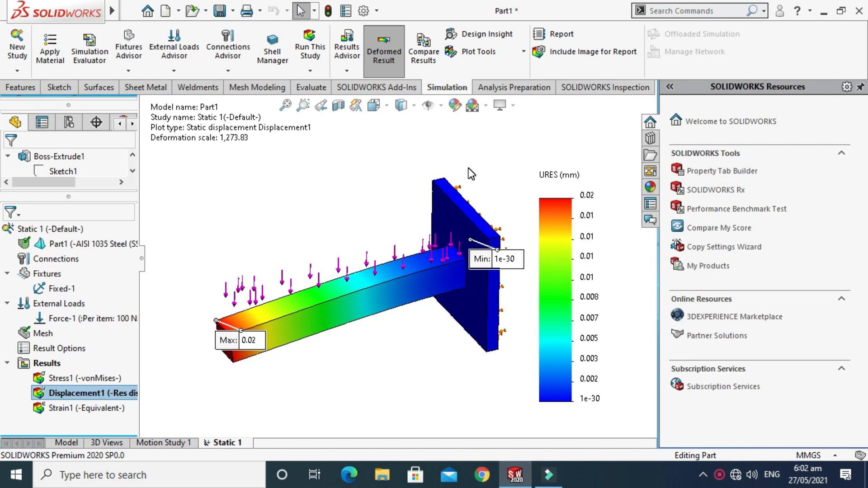Collapse the SOLIDWORKS Tools section

click(841, 153)
